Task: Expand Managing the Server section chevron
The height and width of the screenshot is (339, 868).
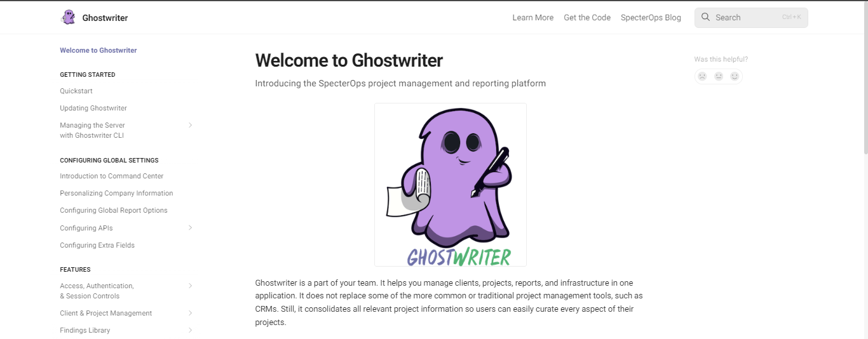Action: coord(190,125)
